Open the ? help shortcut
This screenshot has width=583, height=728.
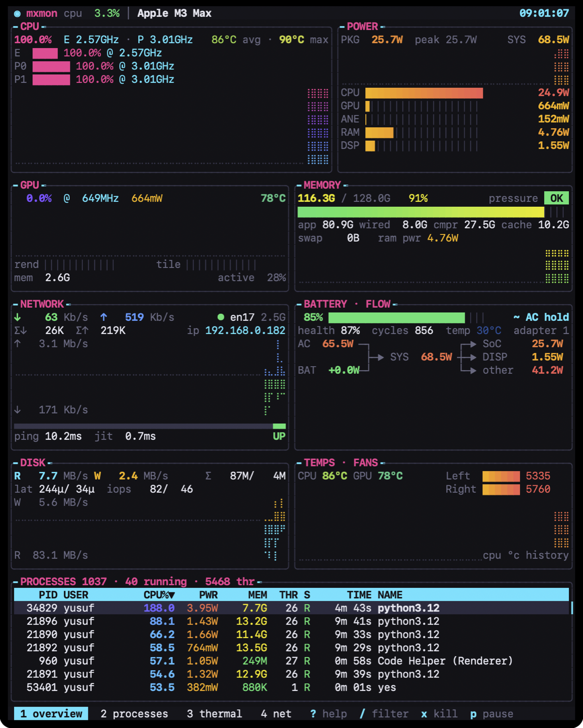pos(328,713)
